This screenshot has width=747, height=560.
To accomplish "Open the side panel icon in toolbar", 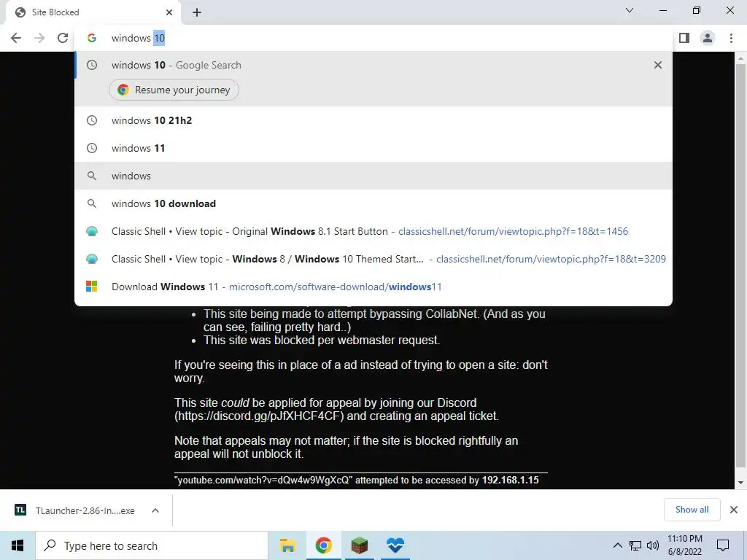I will (x=684, y=38).
